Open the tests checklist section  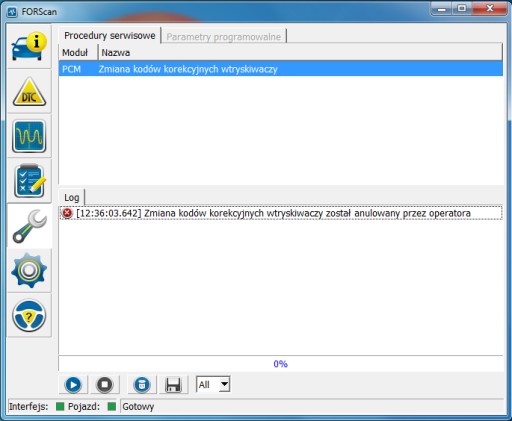pos(29,181)
